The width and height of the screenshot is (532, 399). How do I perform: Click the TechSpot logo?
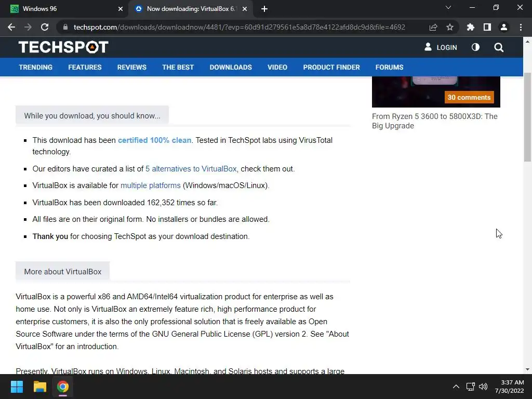[x=63, y=47]
